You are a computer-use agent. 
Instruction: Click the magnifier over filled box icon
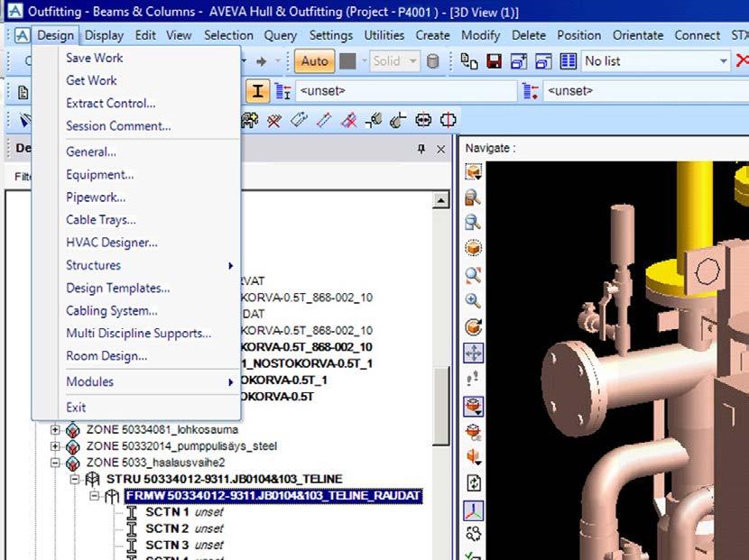[473, 197]
